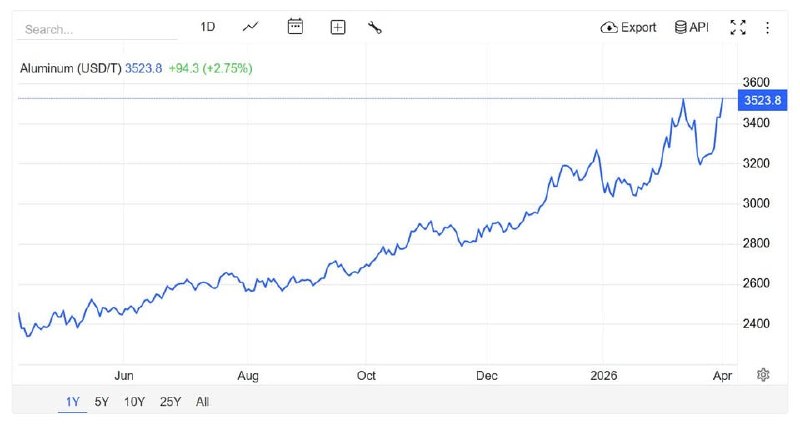Open the 1D interval dropdown
Image resolution: width=800 pixels, height=435 pixels.
coord(208,27)
